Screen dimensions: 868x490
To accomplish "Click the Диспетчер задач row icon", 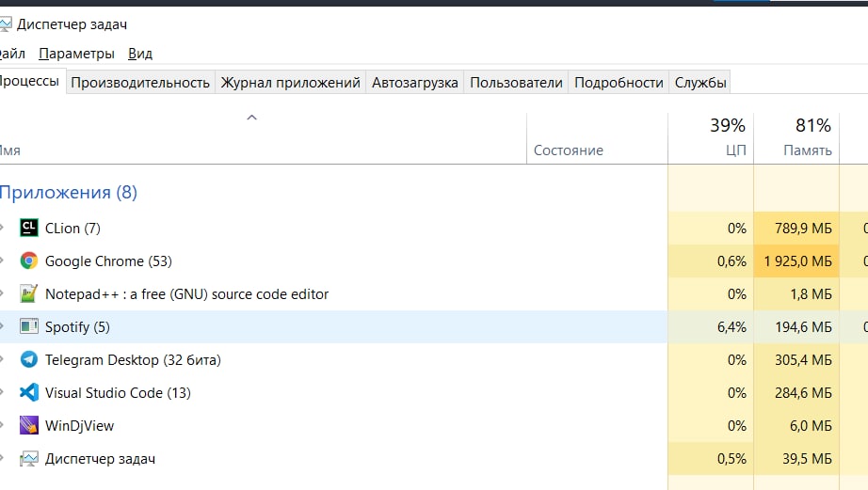I will (29, 458).
